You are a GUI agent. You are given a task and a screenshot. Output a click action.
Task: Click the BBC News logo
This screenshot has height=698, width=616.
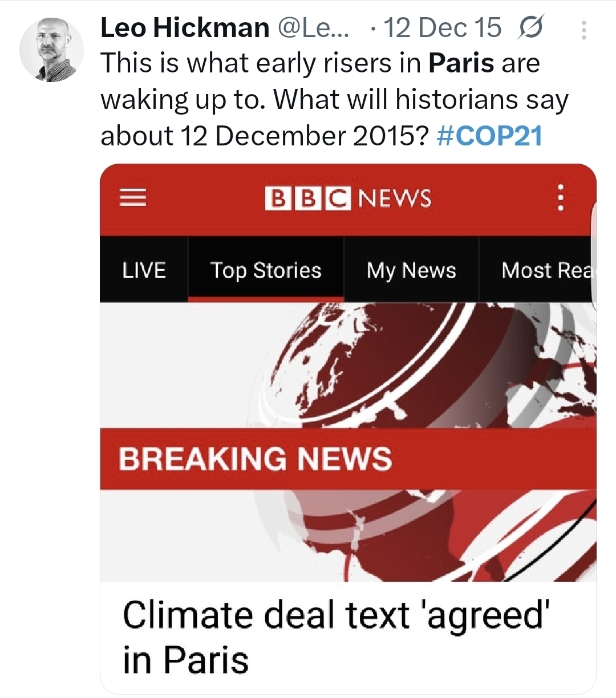(348, 198)
